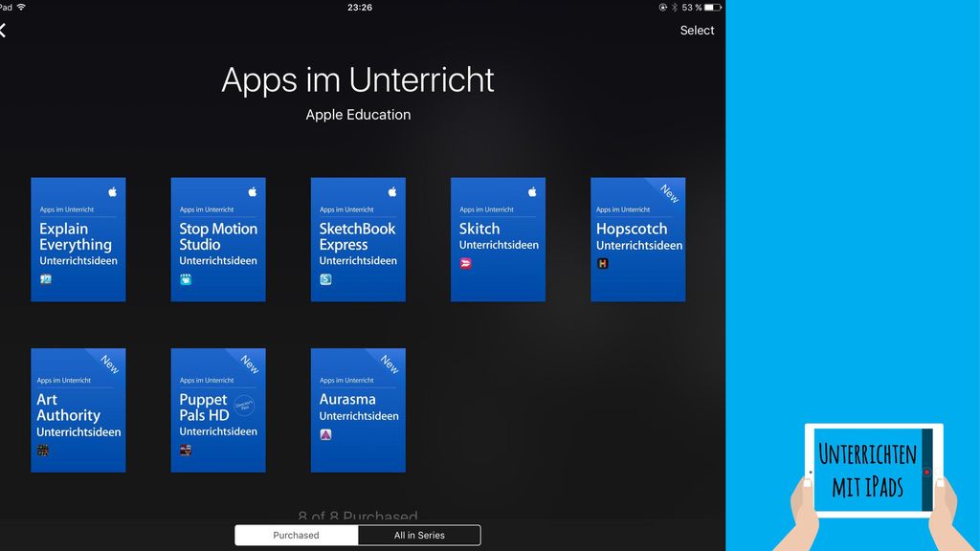Click the Hopscotch H app icon
The width and height of the screenshot is (980, 551).
[x=603, y=264]
